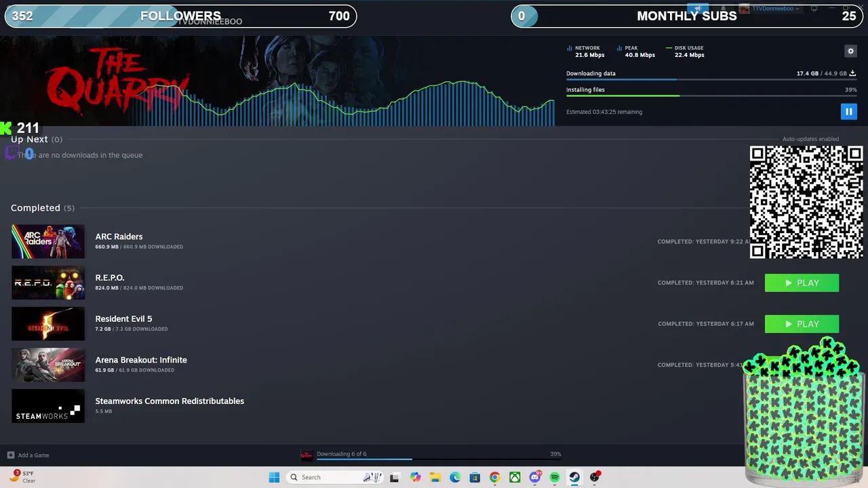868x488 pixels.
Task: Click the Estimated 03:43:25 remaining text
Action: (604, 112)
